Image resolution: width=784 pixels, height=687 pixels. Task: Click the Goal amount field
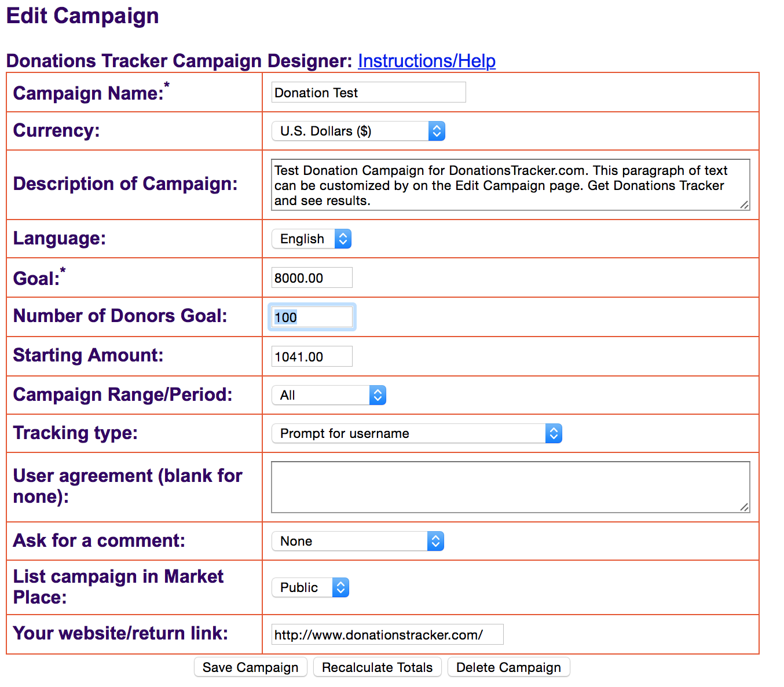pyautogui.click(x=312, y=278)
